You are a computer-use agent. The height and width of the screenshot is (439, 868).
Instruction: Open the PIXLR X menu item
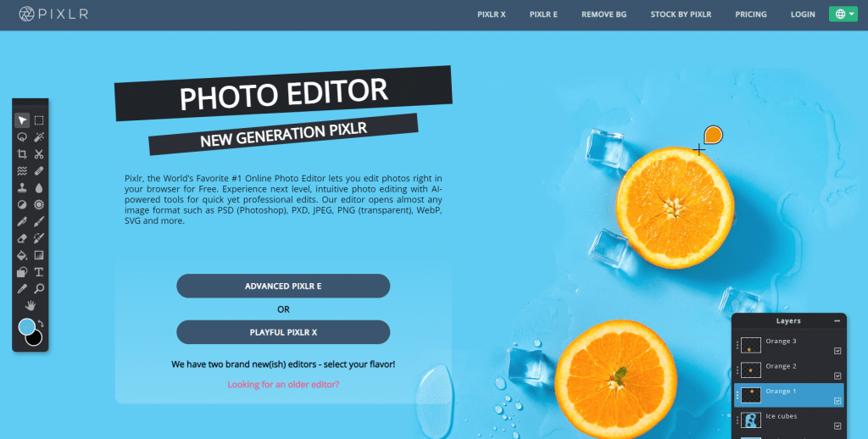click(492, 14)
